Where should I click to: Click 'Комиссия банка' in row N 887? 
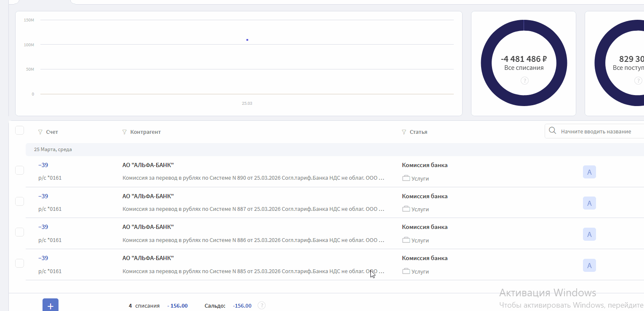click(x=425, y=196)
